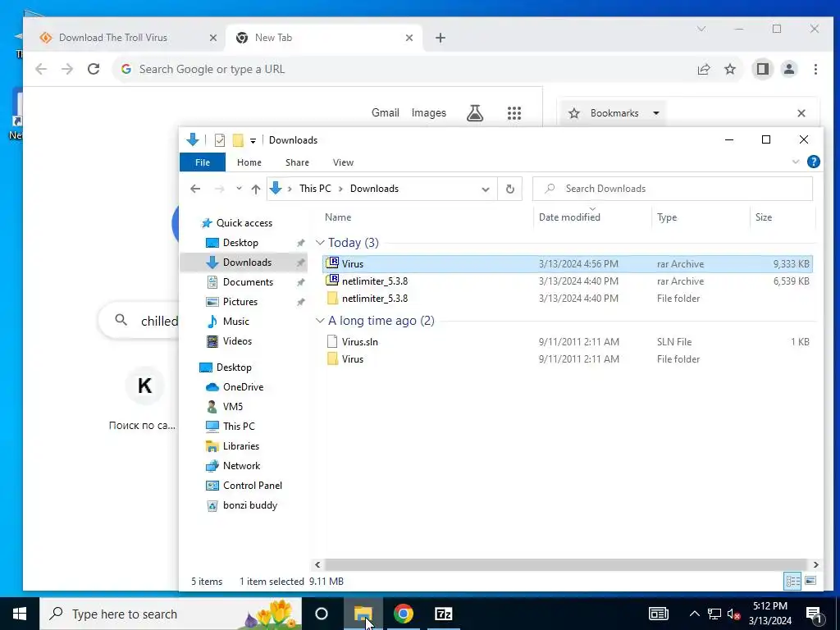Open the Windows Start menu
840x630 pixels.
click(20, 614)
